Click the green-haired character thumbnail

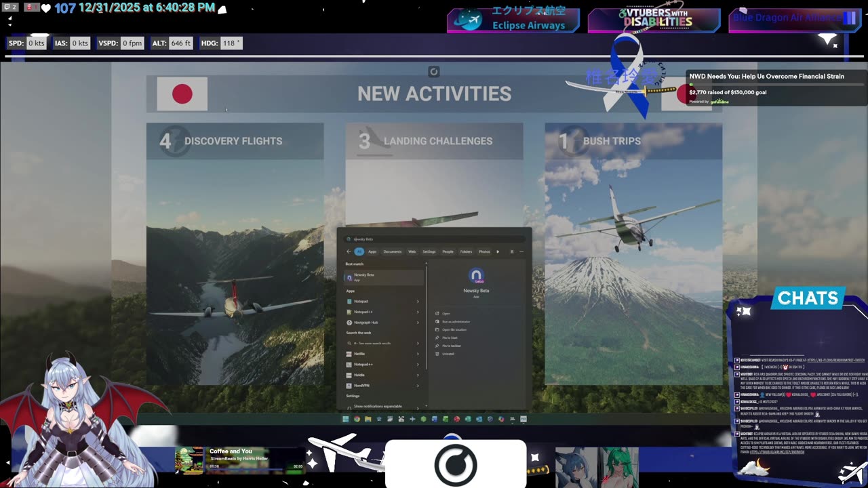point(618,467)
